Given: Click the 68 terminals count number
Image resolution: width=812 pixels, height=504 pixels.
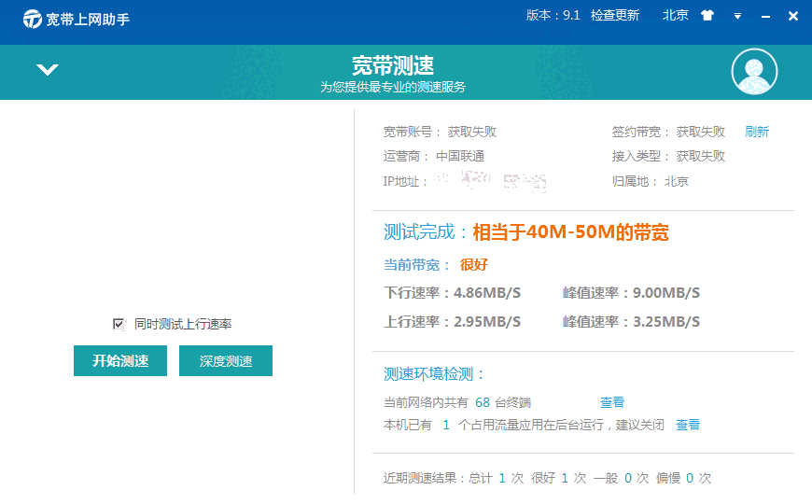Looking at the screenshot, I should point(483,402).
